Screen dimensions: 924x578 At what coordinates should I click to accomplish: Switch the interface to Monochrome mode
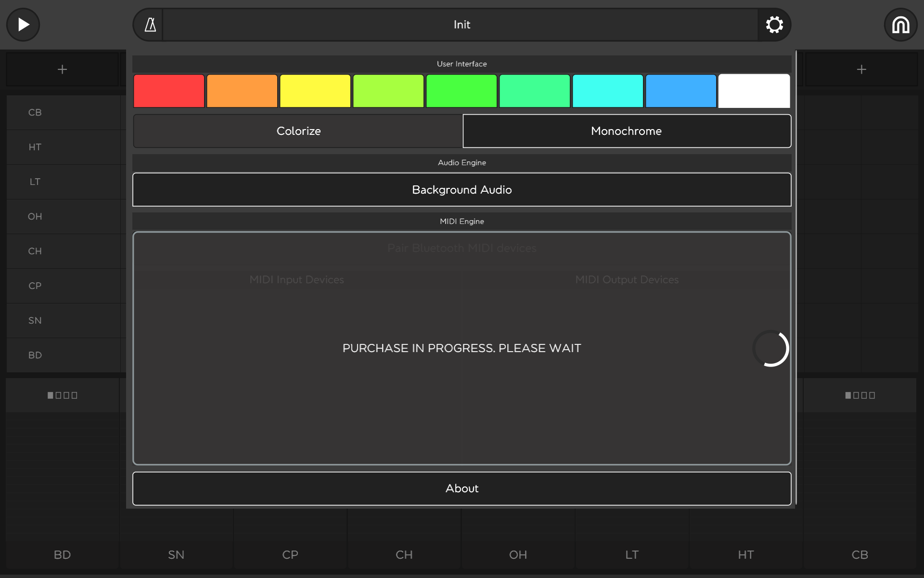pos(627,131)
